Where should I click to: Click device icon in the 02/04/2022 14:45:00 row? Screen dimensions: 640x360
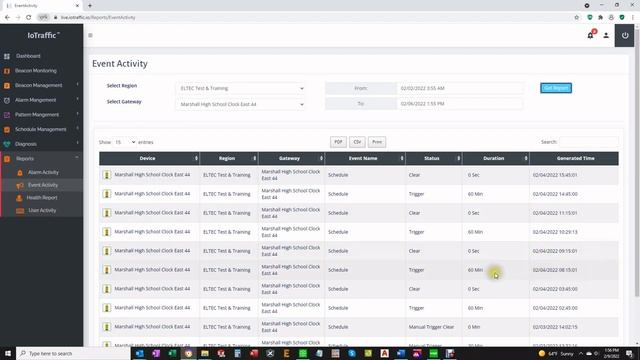coord(107,194)
